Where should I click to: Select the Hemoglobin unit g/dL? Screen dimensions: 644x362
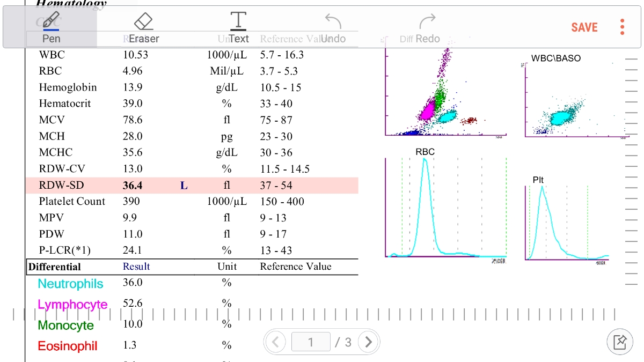227,87
